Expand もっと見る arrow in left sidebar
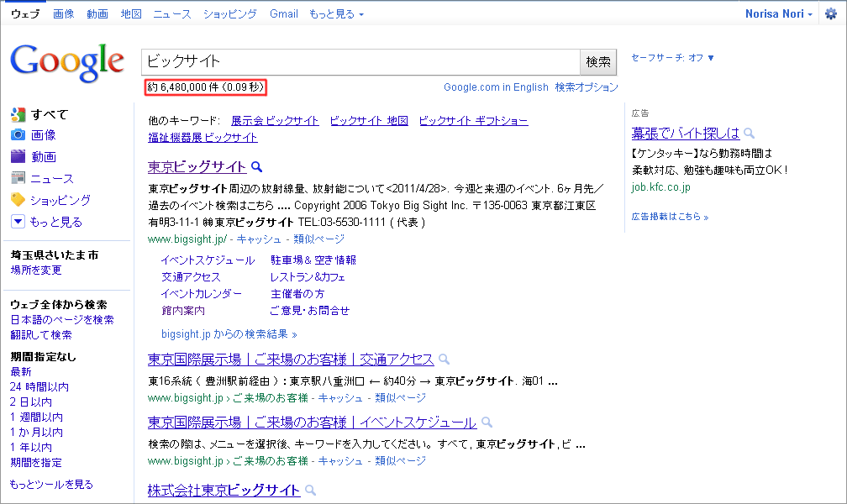Image resolution: width=847 pixels, height=504 pixels. pyautogui.click(x=18, y=222)
